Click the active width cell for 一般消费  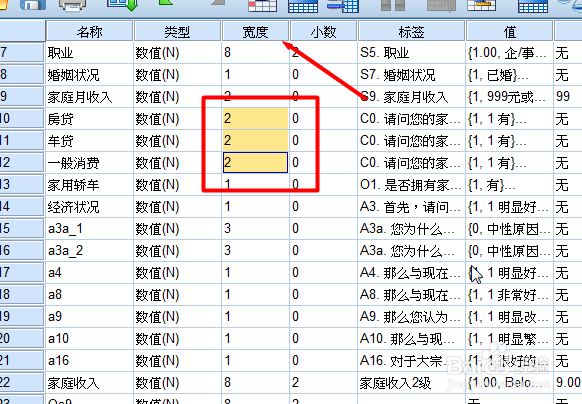pos(255,163)
